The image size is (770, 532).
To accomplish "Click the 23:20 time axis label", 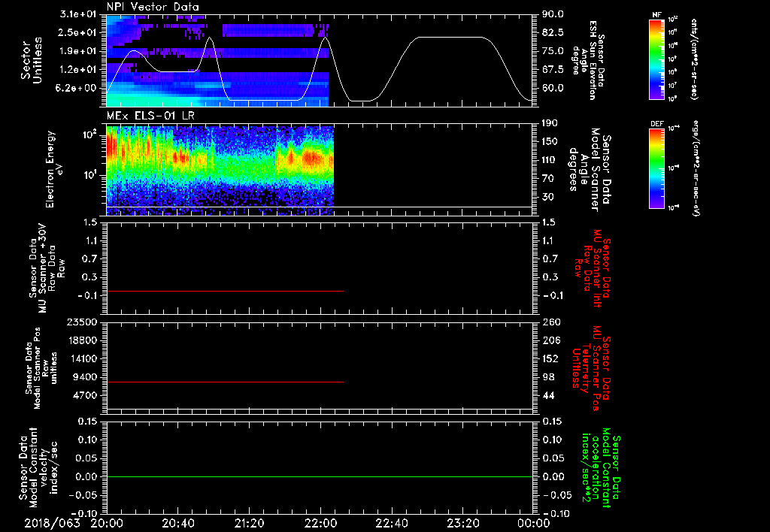I will [462, 523].
